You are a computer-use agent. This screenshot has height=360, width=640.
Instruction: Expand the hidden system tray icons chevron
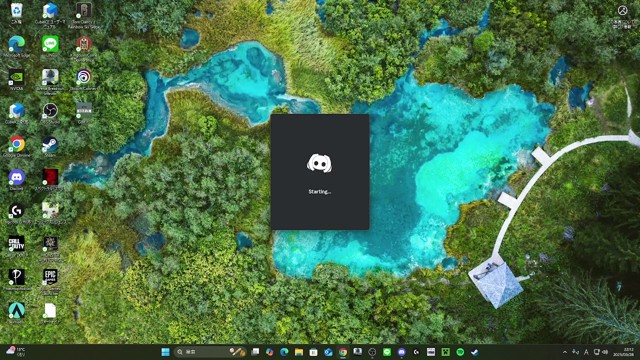(565, 352)
